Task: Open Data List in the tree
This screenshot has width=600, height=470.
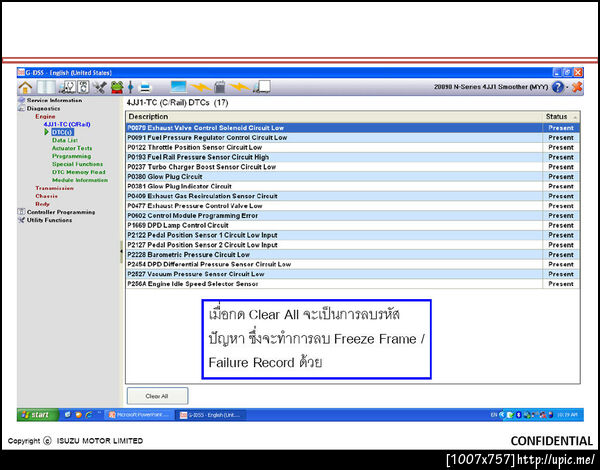Action: click(65, 140)
